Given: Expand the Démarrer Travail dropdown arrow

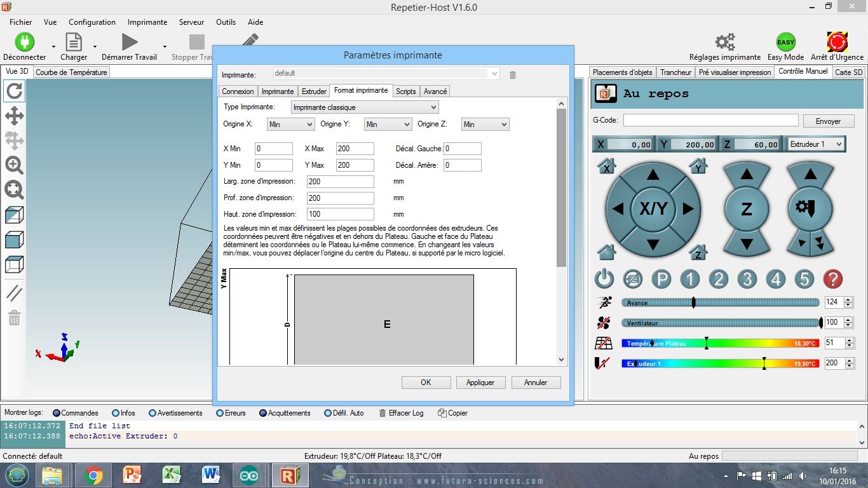Looking at the screenshot, I should click(165, 46).
